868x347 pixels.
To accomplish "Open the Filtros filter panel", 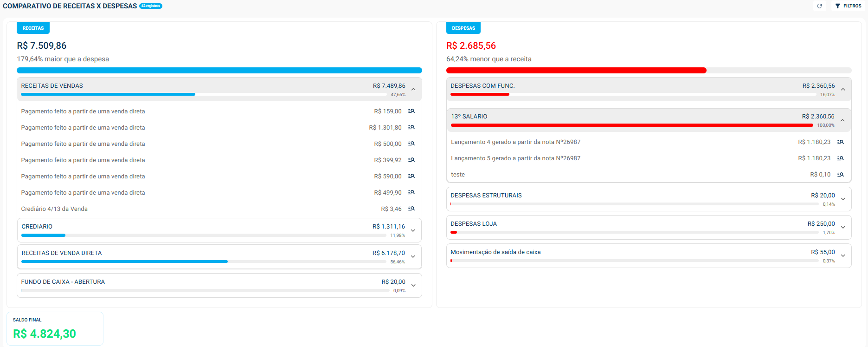I will (x=848, y=6).
